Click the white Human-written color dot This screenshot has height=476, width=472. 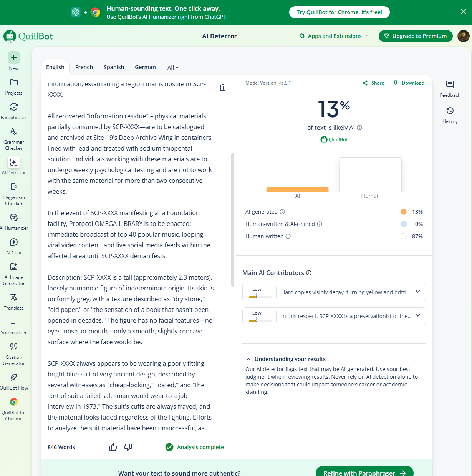pyautogui.click(x=404, y=236)
